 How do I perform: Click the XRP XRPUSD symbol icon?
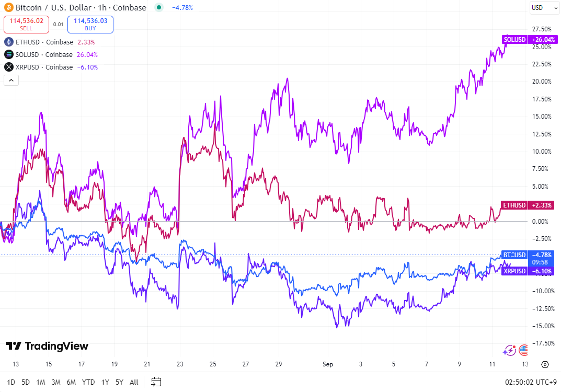click(9, 67)
